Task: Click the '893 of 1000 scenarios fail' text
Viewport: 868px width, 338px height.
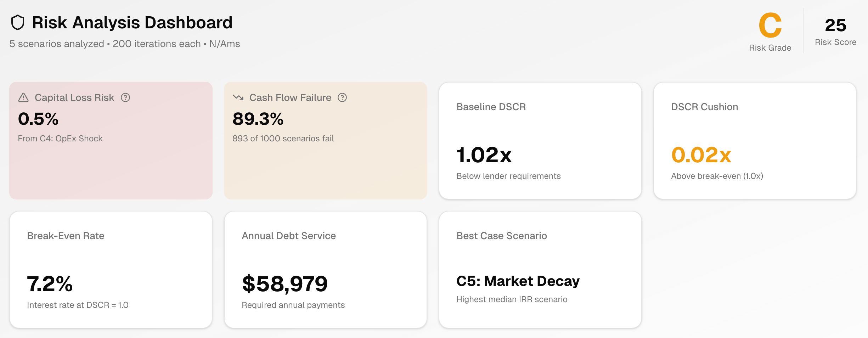Action: coord(283,138)
